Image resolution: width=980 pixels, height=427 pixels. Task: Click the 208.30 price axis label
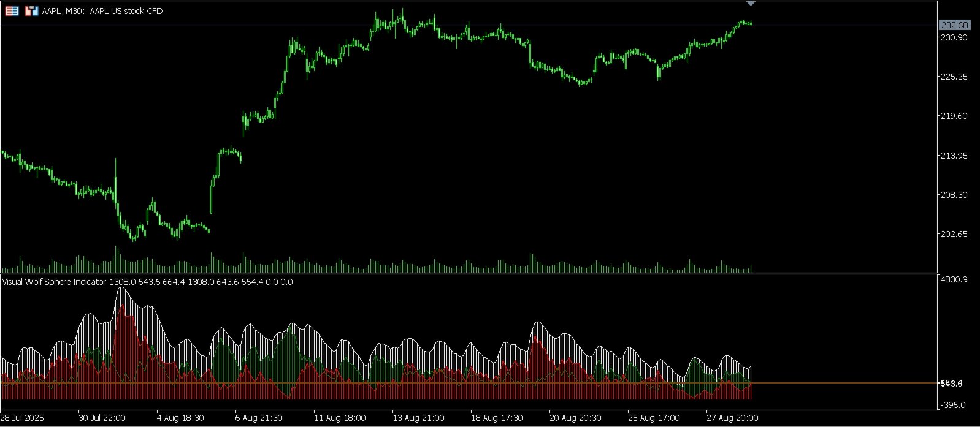(x=954, y=195)
